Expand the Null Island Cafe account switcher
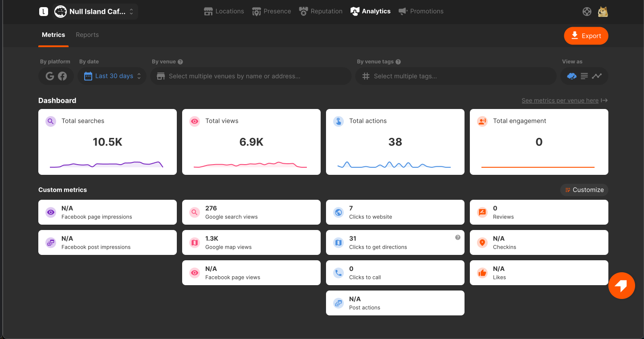Viewport: 644px width, 339px height. pyautogui.click(x=95, y=12)
